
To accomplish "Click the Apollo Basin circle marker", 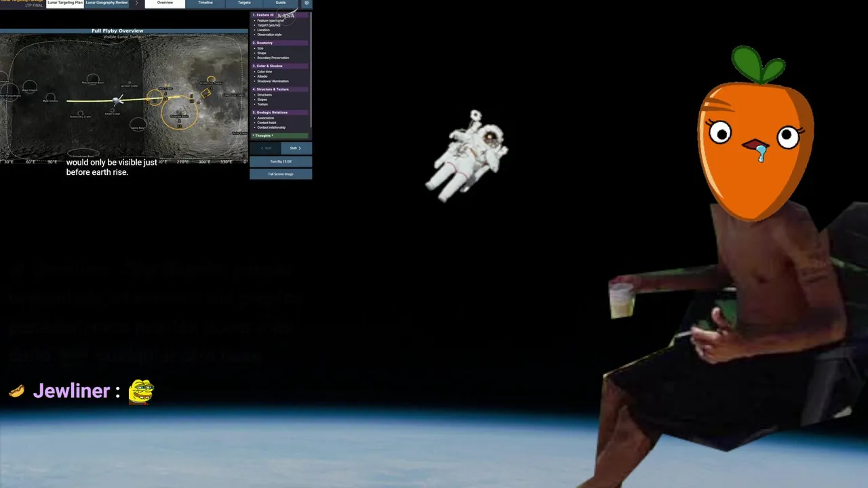I will 138,123.
